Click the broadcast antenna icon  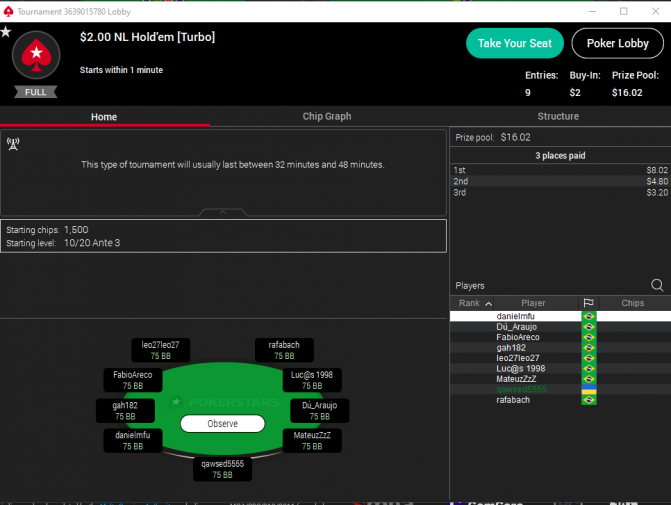(13, 144)
